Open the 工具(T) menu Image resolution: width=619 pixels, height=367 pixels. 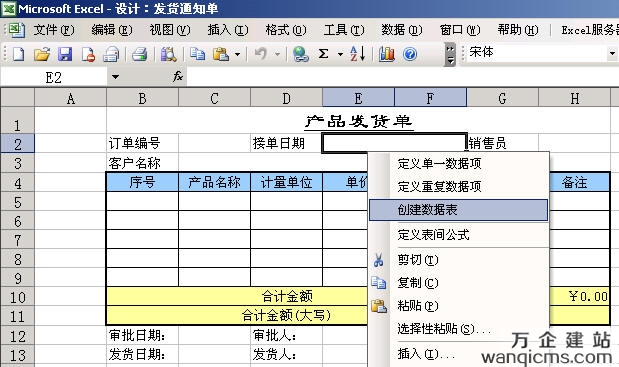[344, 30]
